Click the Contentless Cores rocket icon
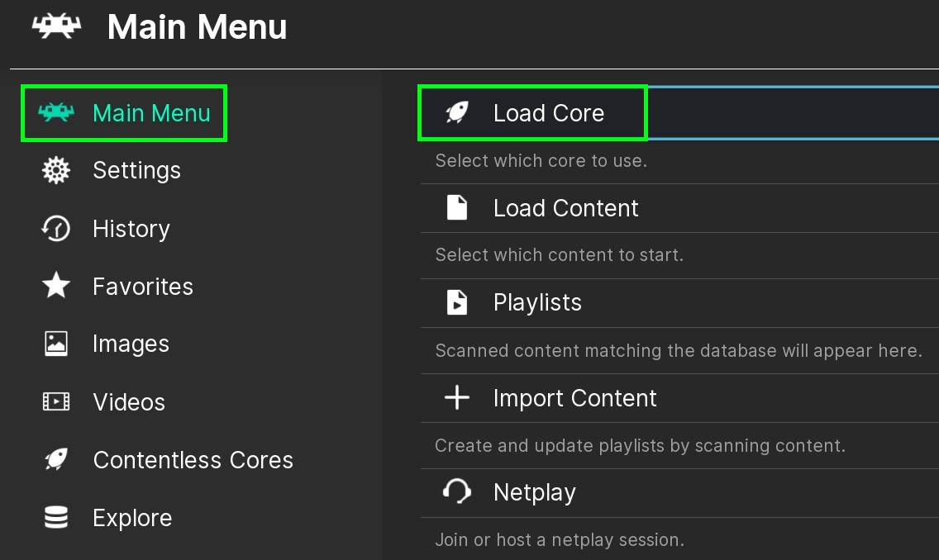 point(56,460)
